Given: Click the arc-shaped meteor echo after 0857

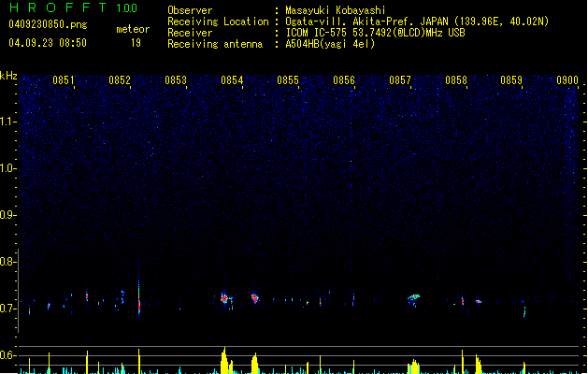Looking at the screenshot, I should coord(413,298).
